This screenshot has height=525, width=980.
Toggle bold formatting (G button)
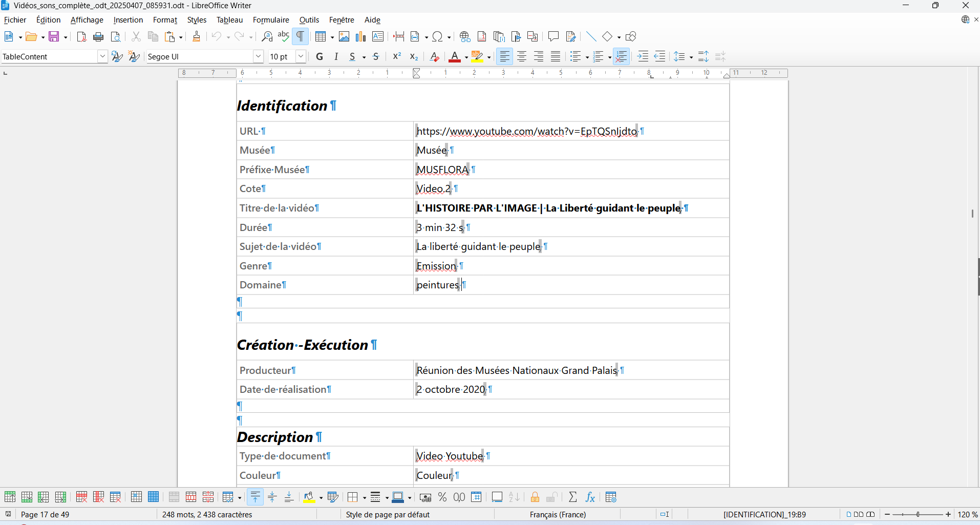(x=319, y=56)
